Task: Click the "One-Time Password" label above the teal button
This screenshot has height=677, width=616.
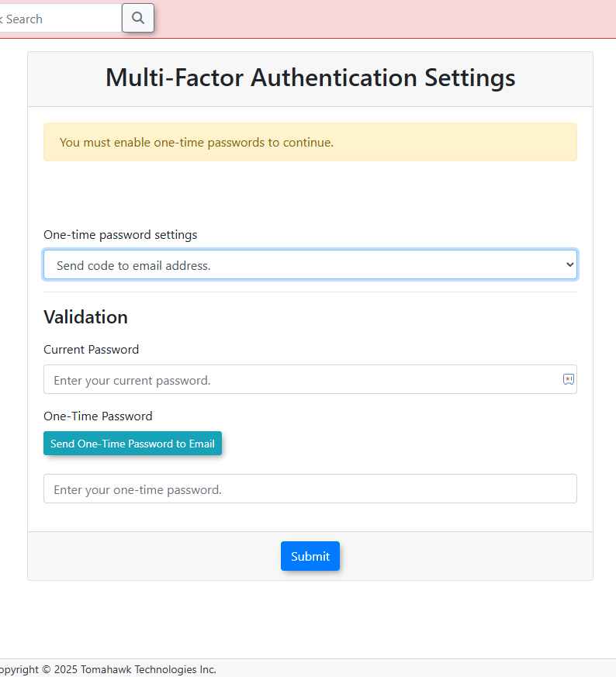Action: 98,416
